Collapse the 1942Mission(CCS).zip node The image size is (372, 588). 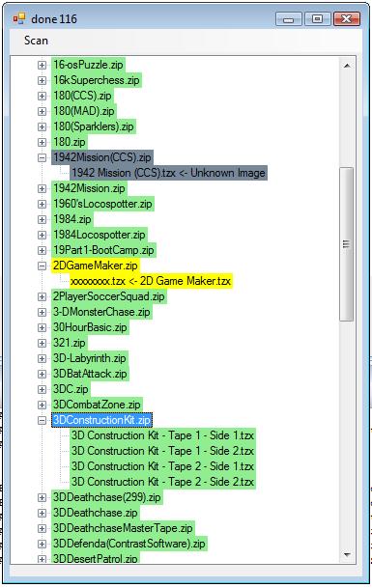[x=42, y=157]
